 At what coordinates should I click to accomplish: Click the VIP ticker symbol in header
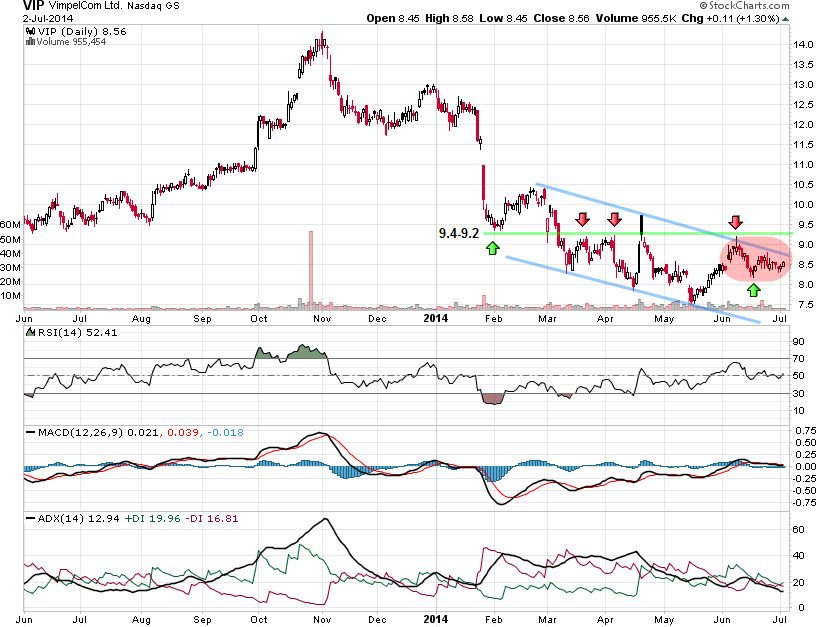[33, 6]
